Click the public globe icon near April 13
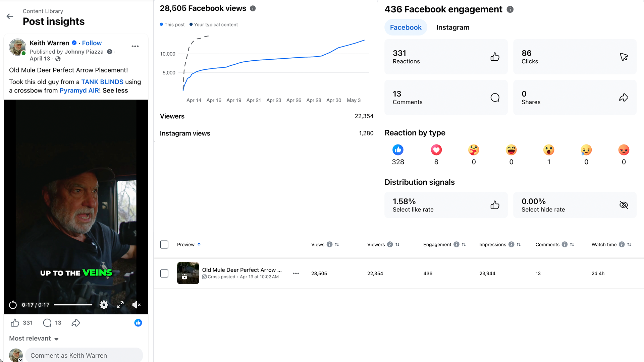 pyautogui.click(x=58, y=59)
